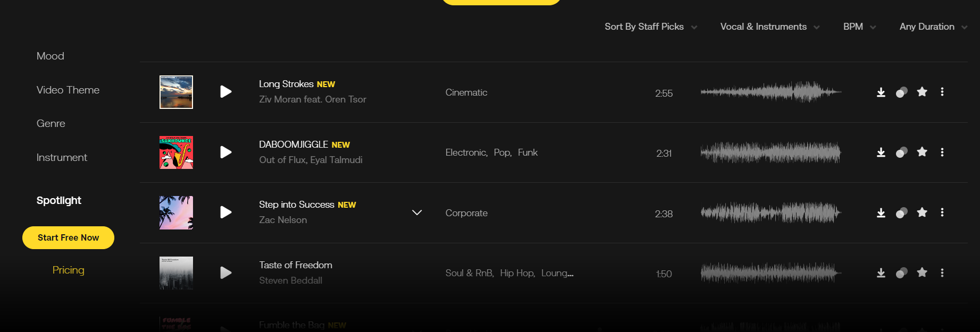The image size is (980, 332).
Task: Play the Step into Success track
Action: pos(225,212)
